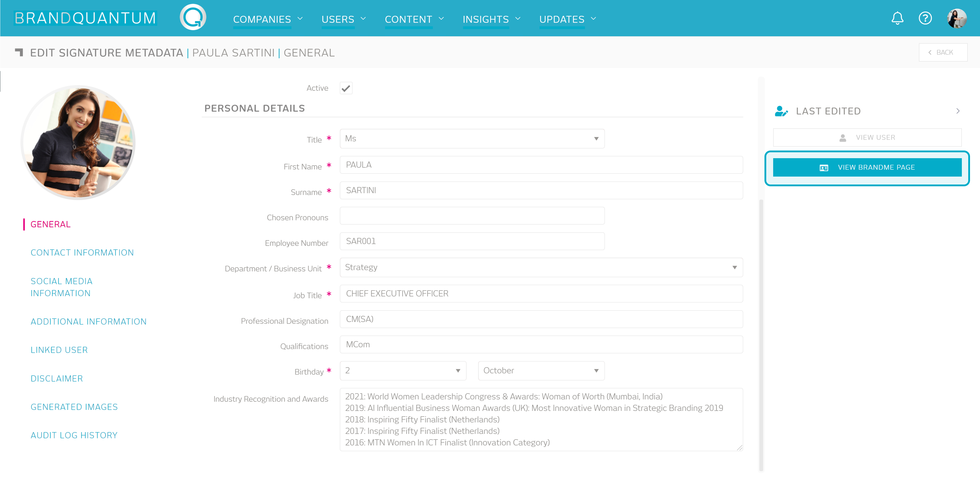The width and height of the screenshot is (980, 496).
Task: Click the Last Edited user-pen icon
Action: 781,111
